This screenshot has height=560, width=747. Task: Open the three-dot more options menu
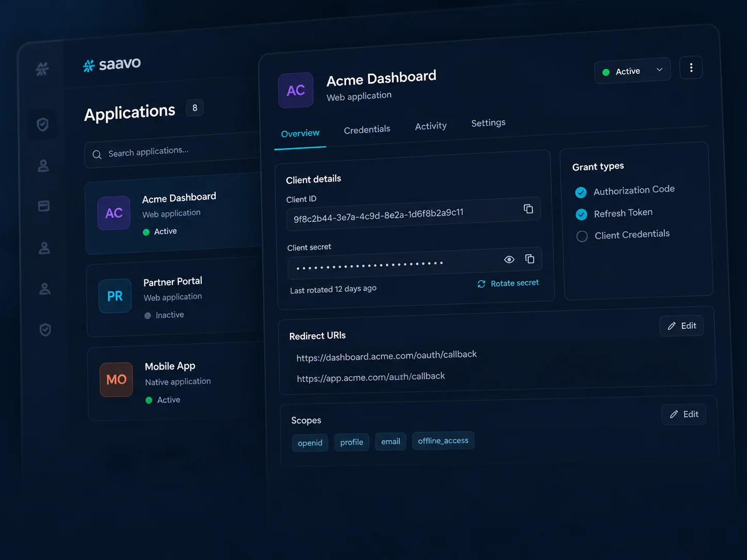691,68
